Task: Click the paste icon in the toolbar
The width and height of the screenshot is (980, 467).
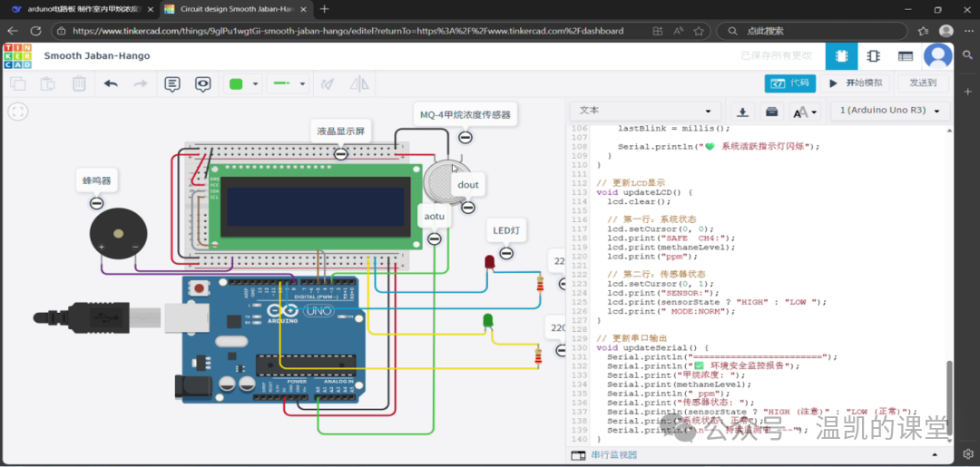Action: (x=48, y=83)
